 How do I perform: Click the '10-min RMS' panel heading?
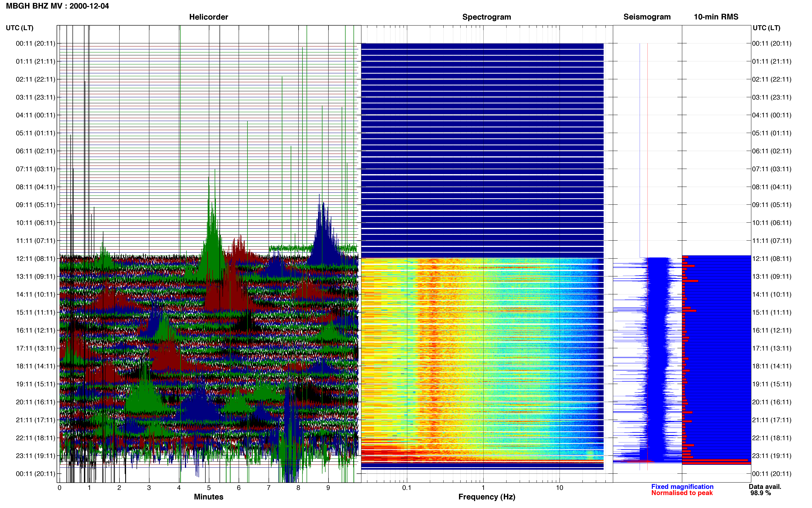click(716, 17)
